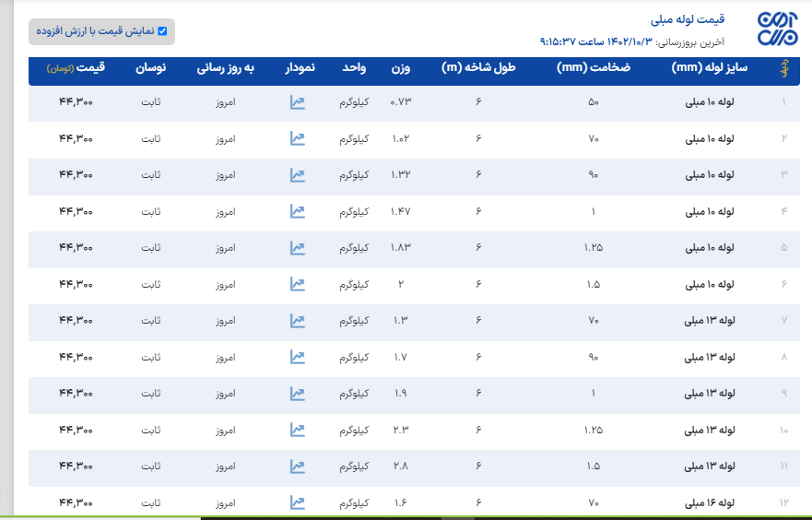
Task: Open the chart icon in row 10
Action: point(297,430)
